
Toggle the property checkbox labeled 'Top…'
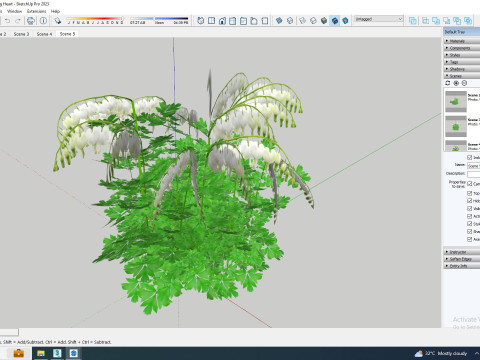click(470, 193)
